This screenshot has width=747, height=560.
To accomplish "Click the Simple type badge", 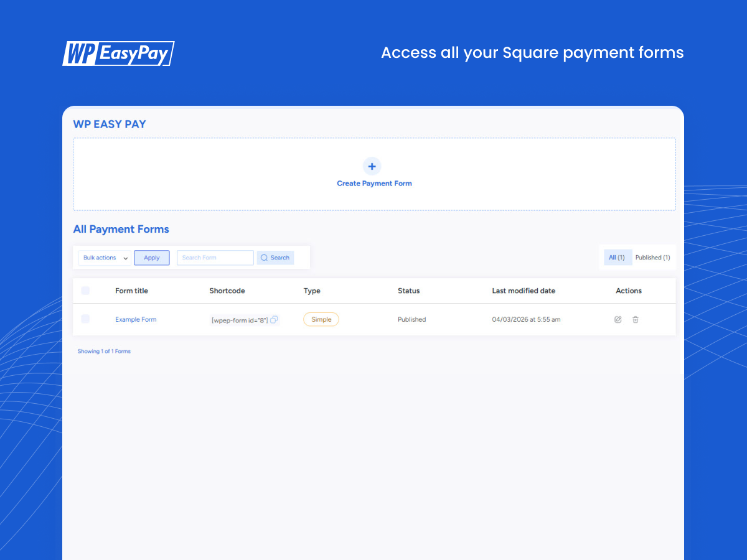I will pos(321,319).
